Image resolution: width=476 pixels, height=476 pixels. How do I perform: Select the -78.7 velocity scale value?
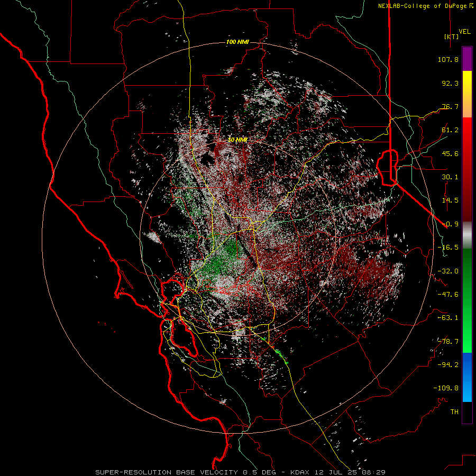coord(448,342)
